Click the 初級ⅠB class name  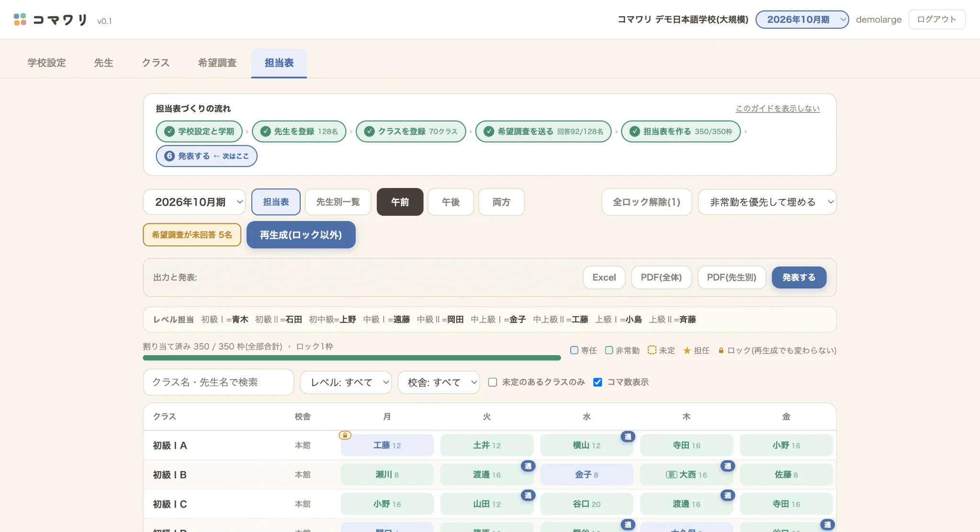[169, 475]
